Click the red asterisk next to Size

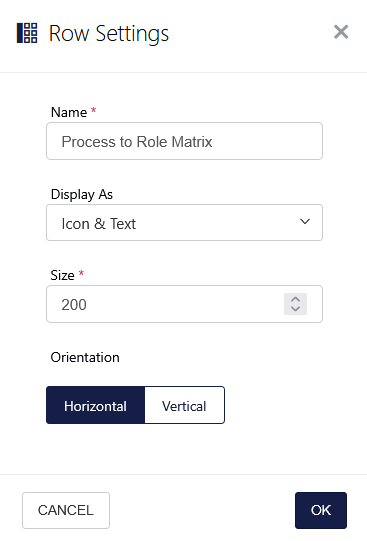[81, 273]
